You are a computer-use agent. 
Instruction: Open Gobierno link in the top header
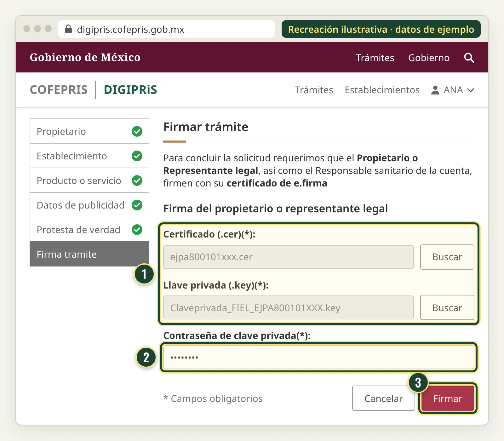click(429, 58)
